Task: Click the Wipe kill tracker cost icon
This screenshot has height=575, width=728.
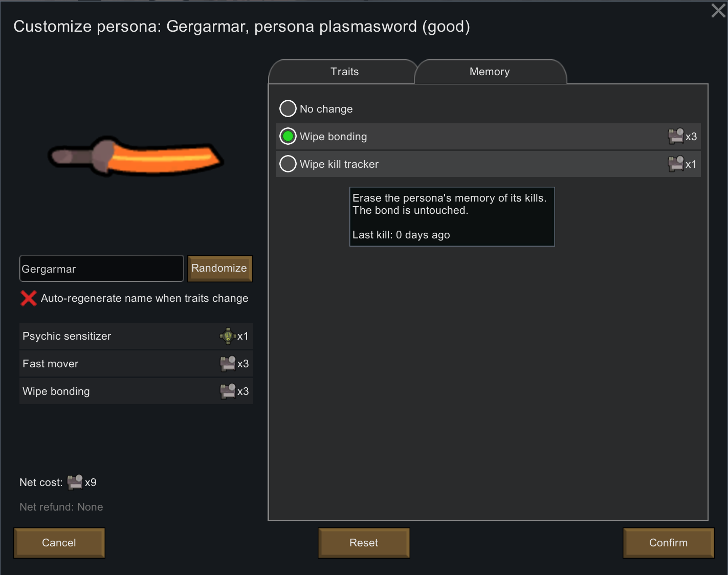Action: point(676,164)
